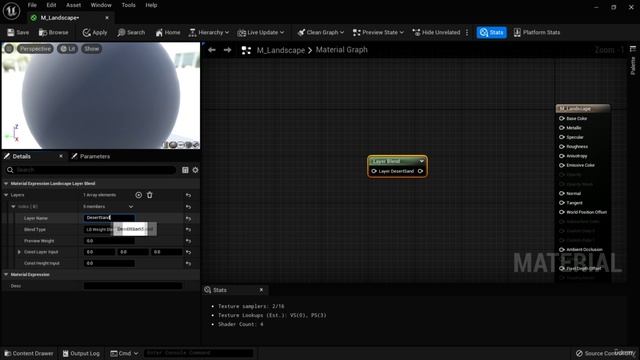640x360 pixels.
Task: Click the Unreal Engine logo icon
Action: point(11,11)
